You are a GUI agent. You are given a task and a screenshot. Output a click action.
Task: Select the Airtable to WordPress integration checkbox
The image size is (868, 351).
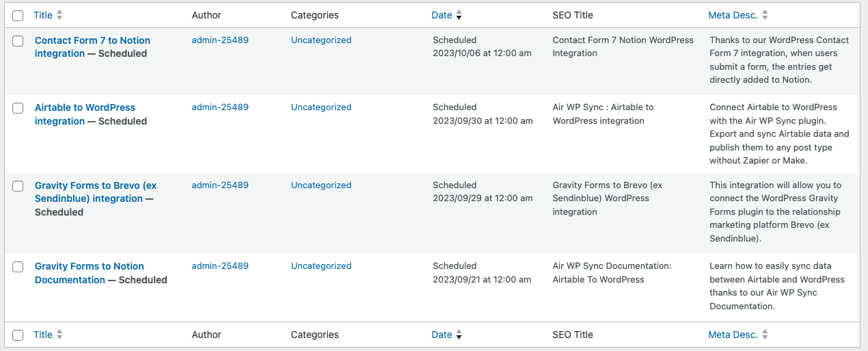click(x=18, y=108)
